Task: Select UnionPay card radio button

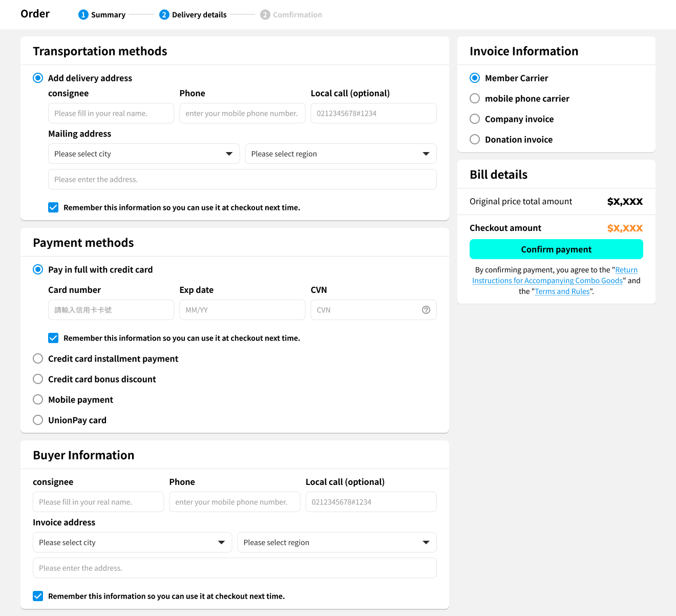Action: (x=38, y=420)
